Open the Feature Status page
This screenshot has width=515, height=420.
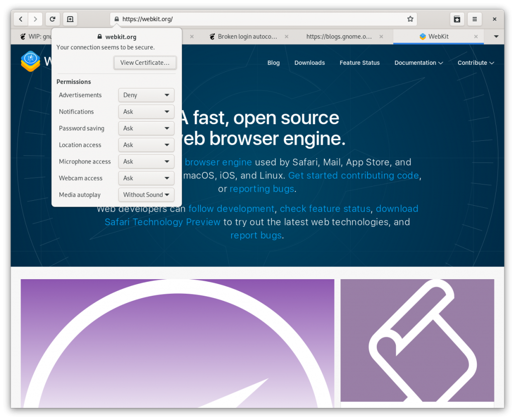pos(359,63)
